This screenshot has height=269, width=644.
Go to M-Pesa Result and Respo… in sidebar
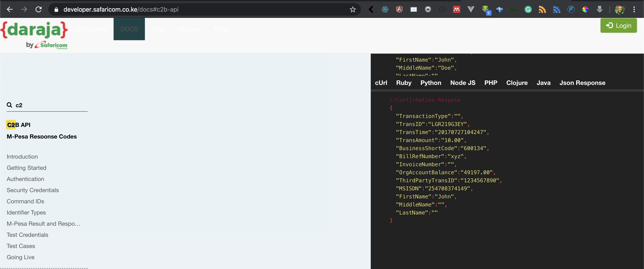[x=44, y=224]
